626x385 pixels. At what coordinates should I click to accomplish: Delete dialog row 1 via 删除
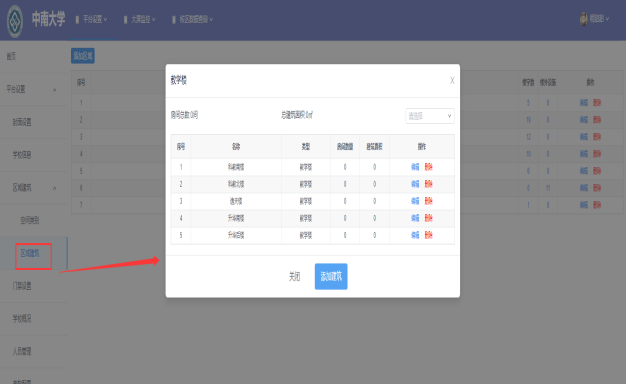[428, 167]
